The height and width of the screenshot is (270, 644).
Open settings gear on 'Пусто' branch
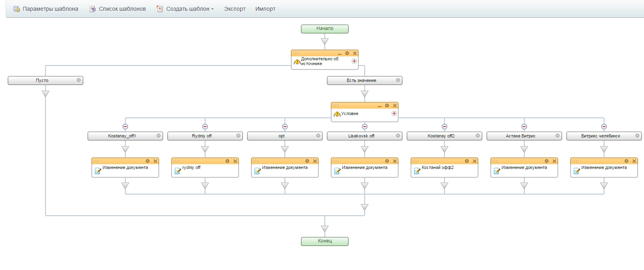point(79,80)
